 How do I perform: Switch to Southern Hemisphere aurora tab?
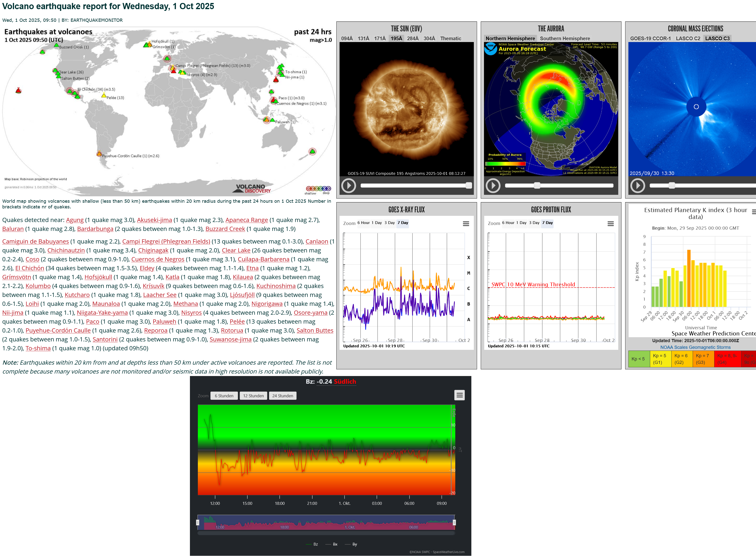coord(565,38)
